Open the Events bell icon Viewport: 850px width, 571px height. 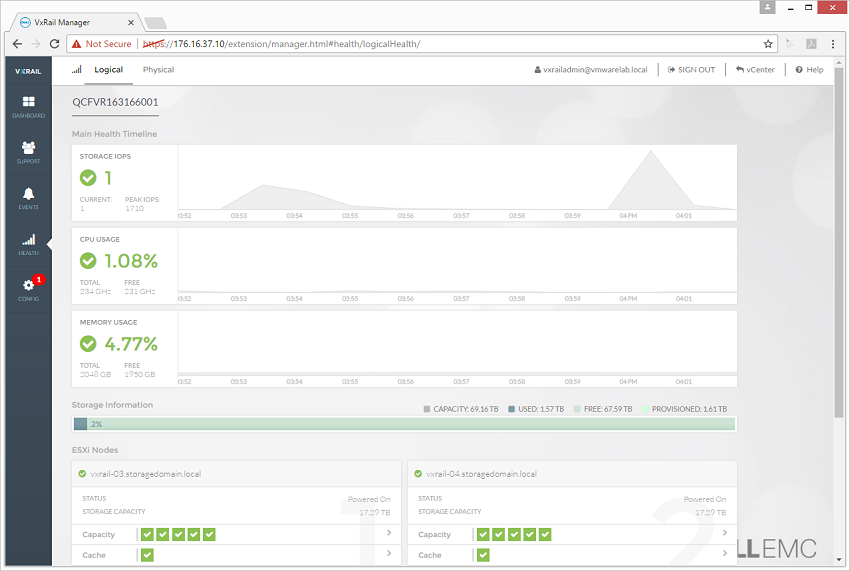click(x=29, y=194)
